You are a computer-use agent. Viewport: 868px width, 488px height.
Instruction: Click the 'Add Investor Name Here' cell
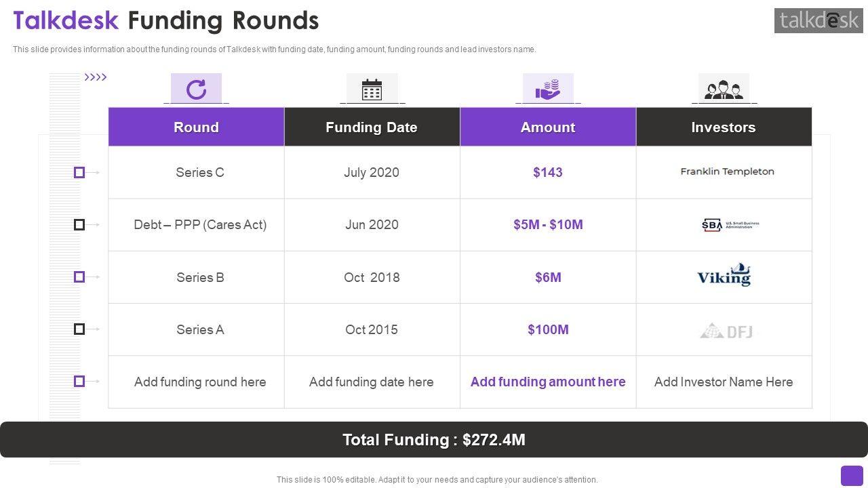724,382
